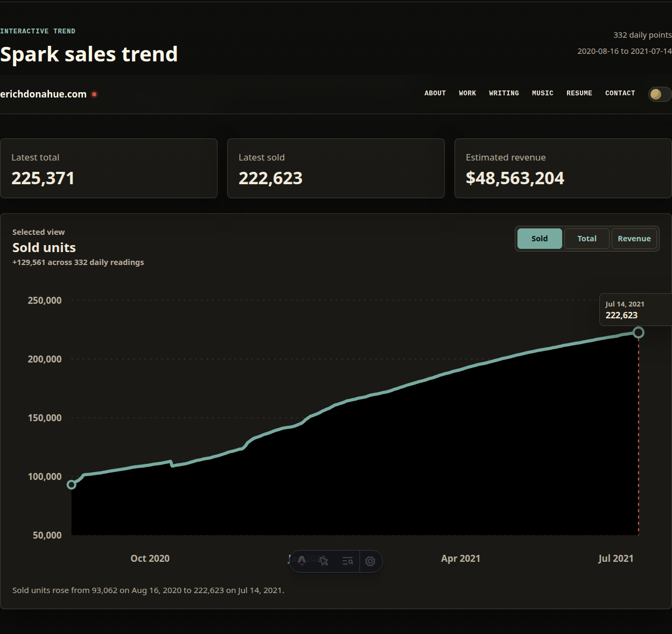The width and height of the screenshot is (672, 634).
Task: Go to the WRITING page
Action: [504, 93]
